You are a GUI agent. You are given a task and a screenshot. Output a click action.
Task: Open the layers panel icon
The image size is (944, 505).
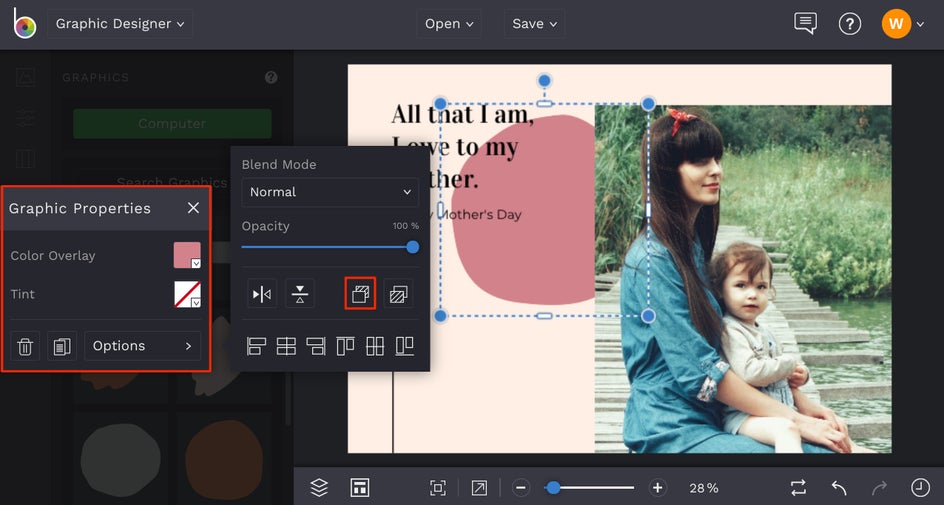pyautogui.click(x=319, y=488)
